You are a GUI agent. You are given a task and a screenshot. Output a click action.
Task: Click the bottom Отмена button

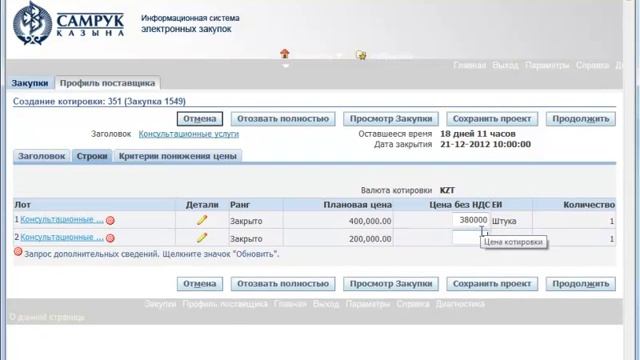pyautogui.click(x=200, y=284)
